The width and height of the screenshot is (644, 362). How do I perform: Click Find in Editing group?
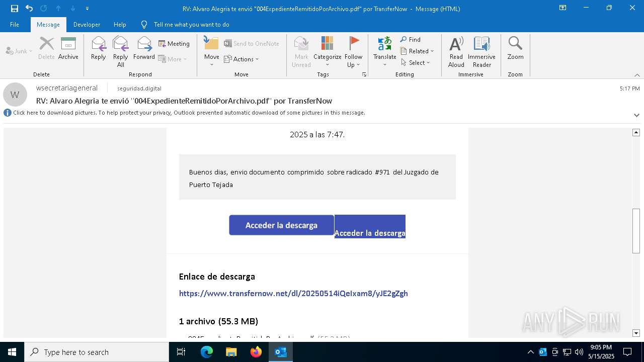[x=411, y=39]
